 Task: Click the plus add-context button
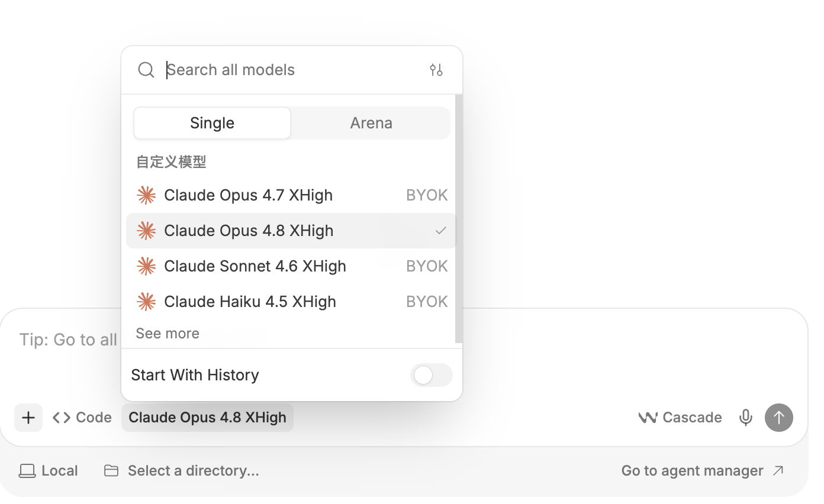[28, 418]
